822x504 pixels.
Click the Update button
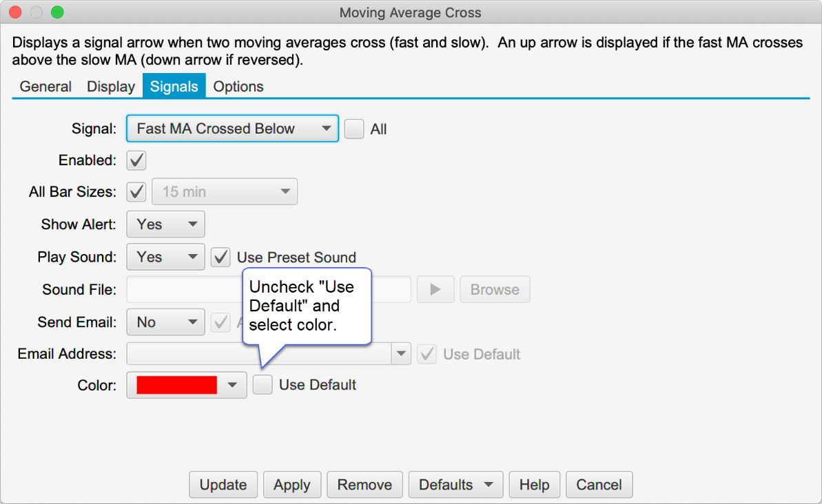pyautogui.click(x=223, y=485)
